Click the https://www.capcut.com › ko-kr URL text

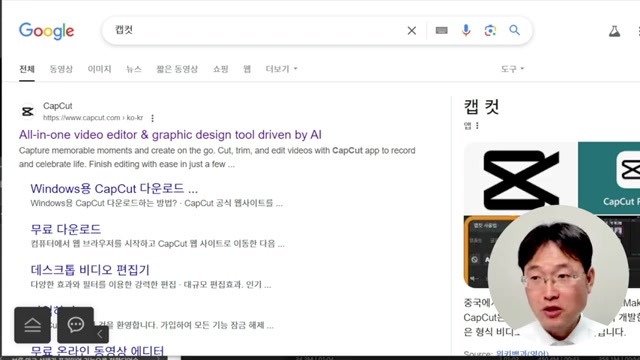(x=93, y=118)
